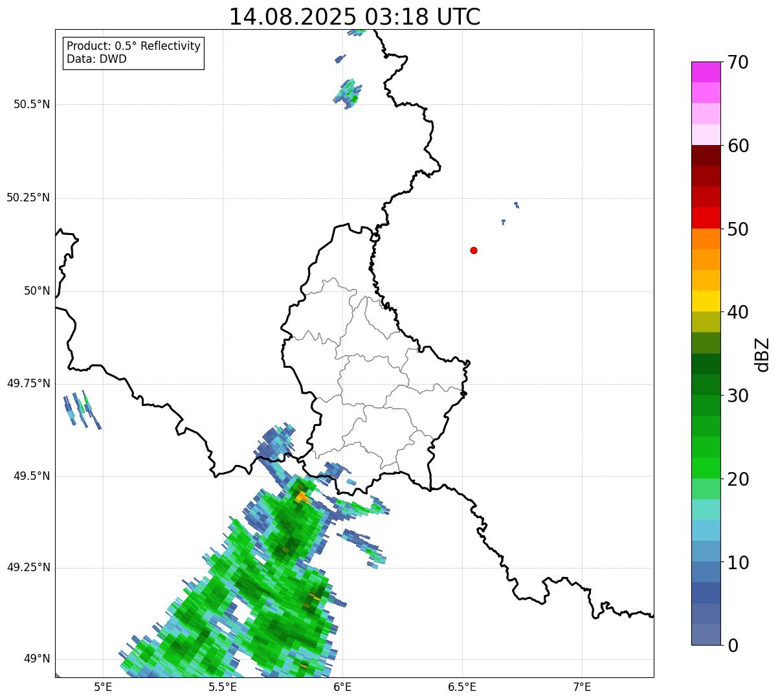This screenshot has width=778, height=700.
Task: Click the 49.75°N latitude label
Action: coord(28,383)
